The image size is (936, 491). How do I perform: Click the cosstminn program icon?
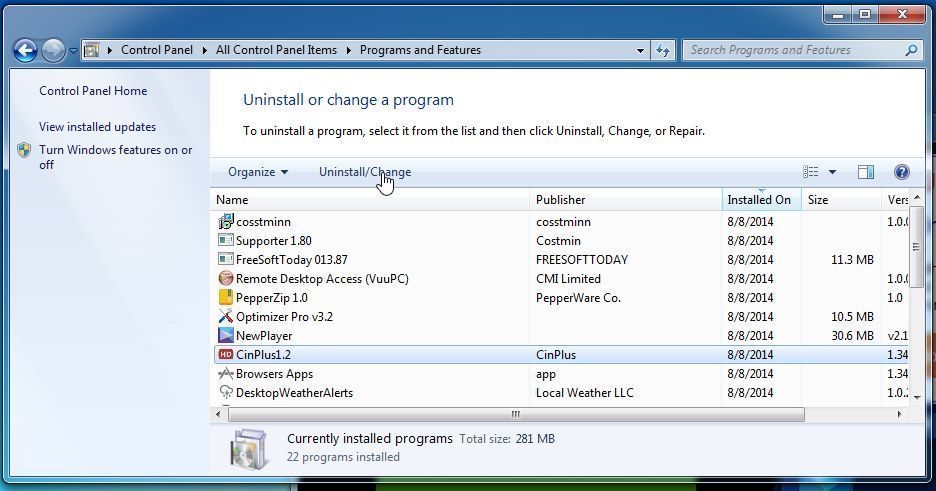226,221
